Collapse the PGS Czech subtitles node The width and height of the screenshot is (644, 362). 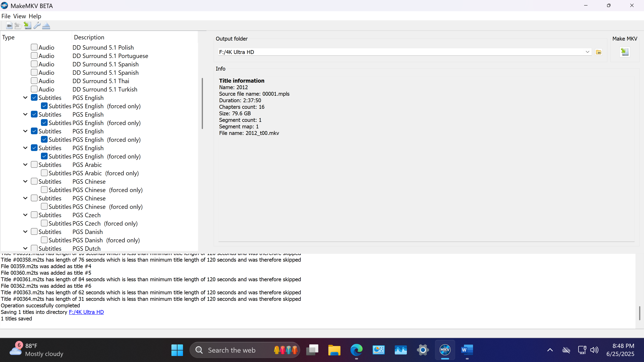coord(25,215)
